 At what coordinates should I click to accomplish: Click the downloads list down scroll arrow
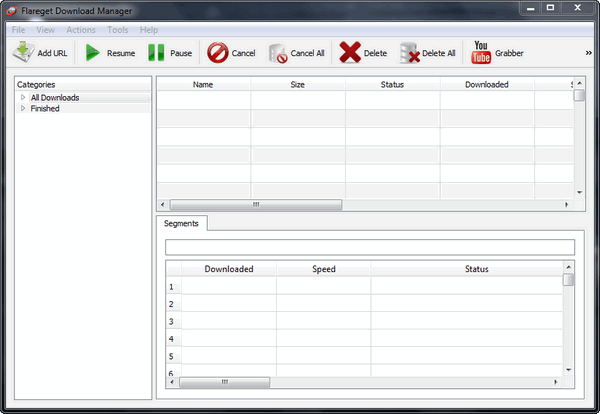click(579, 192)
